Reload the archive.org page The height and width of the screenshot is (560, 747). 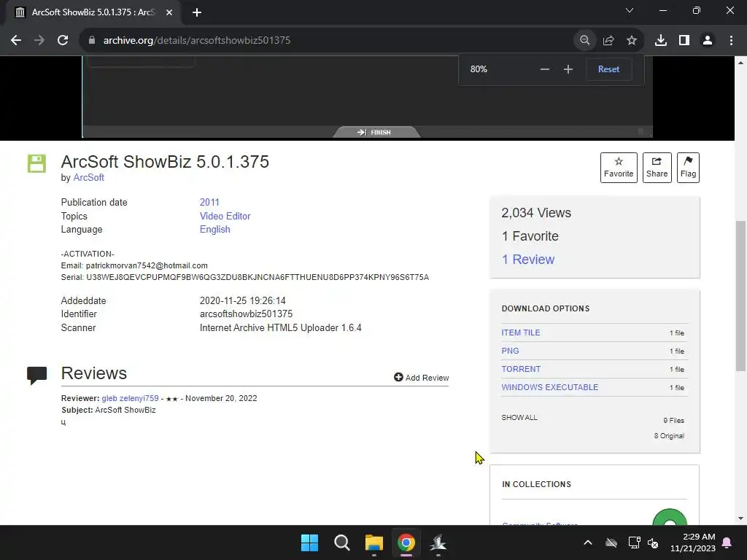pyautogui.click(x=63, y=41)
